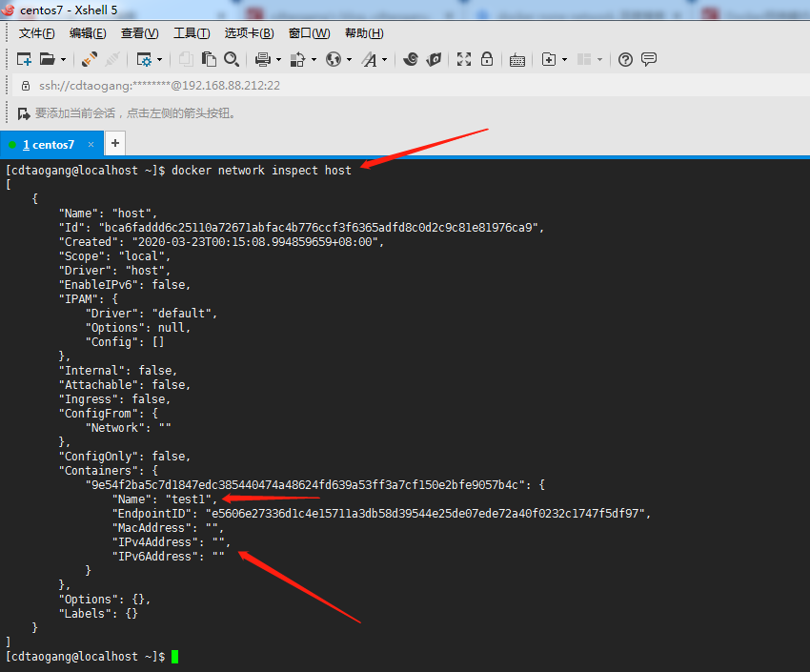This screenshot has width=810, height=672.
Task: Click the "Options": {} line
Action: coord(105,600)
